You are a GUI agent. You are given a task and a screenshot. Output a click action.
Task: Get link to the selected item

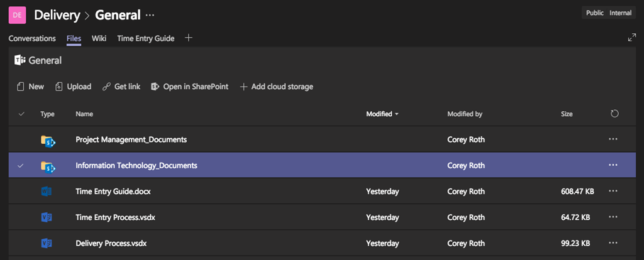[121, 87]
